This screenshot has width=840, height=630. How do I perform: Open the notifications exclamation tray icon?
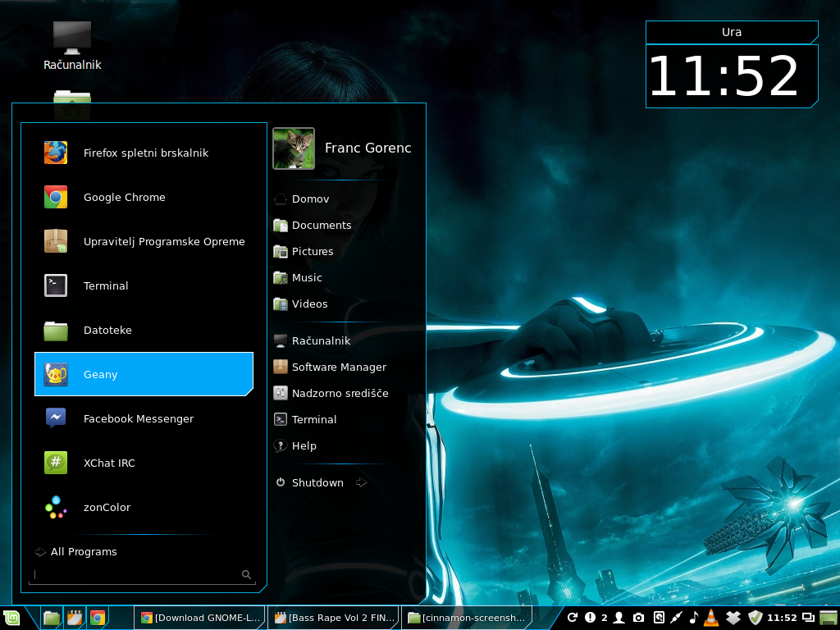590,618
